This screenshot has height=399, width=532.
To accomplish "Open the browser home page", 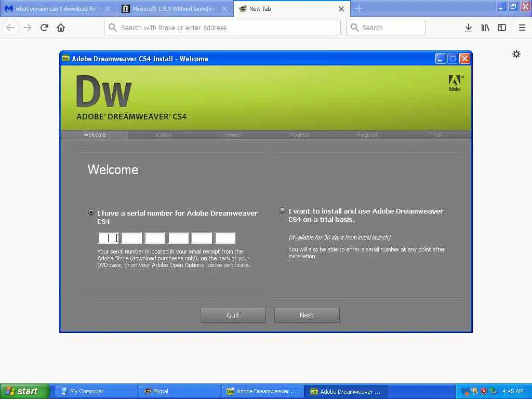I will click(61, 28).
